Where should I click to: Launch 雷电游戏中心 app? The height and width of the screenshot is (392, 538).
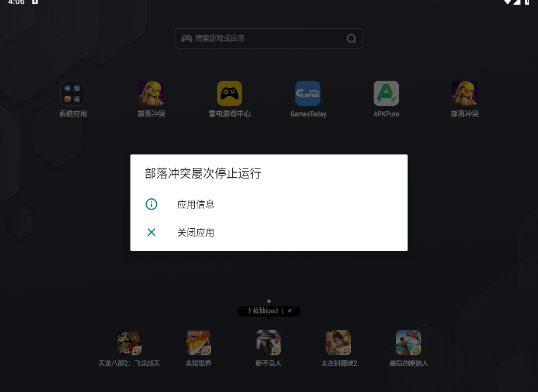pos(229,94)
